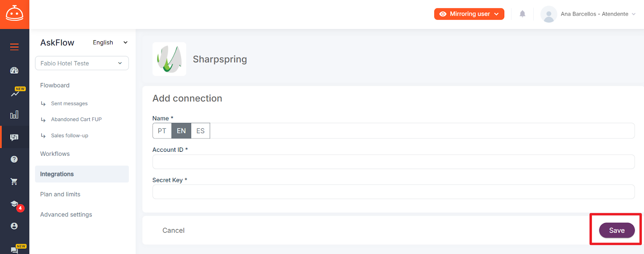Image resolution: width=644 pixels, height=254 pixels.
Task: Go to Workflows in the sidebar
Action: click(55, 154)
